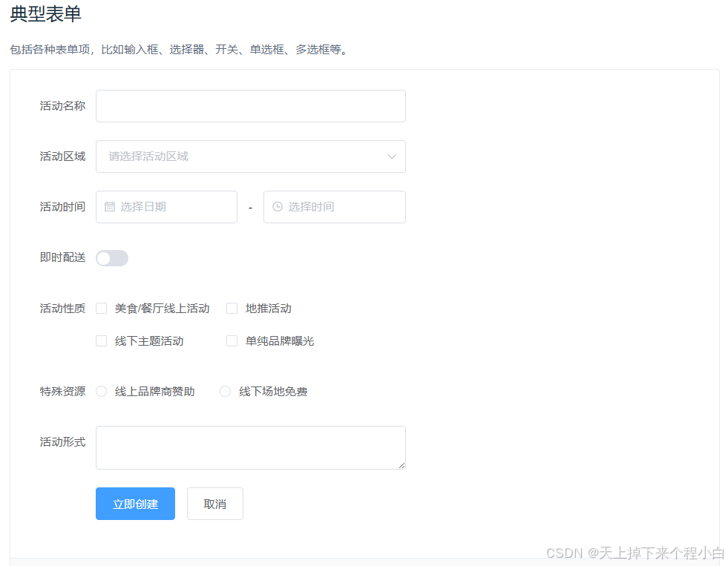Click the 立即创建 button
This screenshot has height=566, width=728.
click(x=136, y=504)
